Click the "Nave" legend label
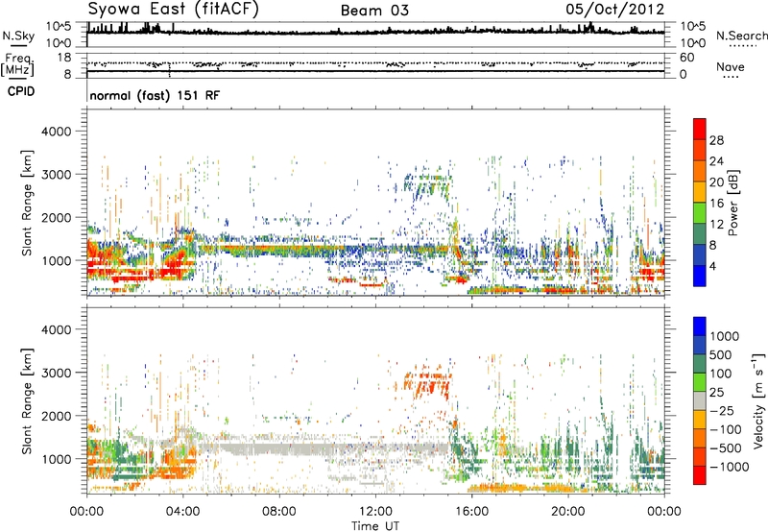Viewport: 768px width, 532px height. (730, 67)
